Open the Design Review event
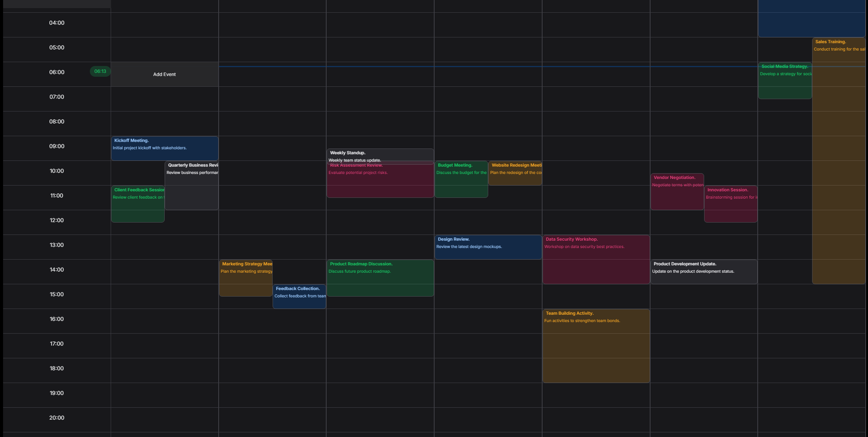Viewport: 868px width, 437px height. click(488, 247)
